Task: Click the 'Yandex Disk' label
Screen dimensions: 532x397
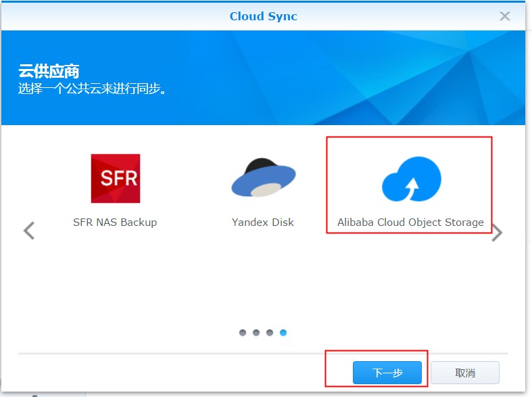Action: [263, 223]
